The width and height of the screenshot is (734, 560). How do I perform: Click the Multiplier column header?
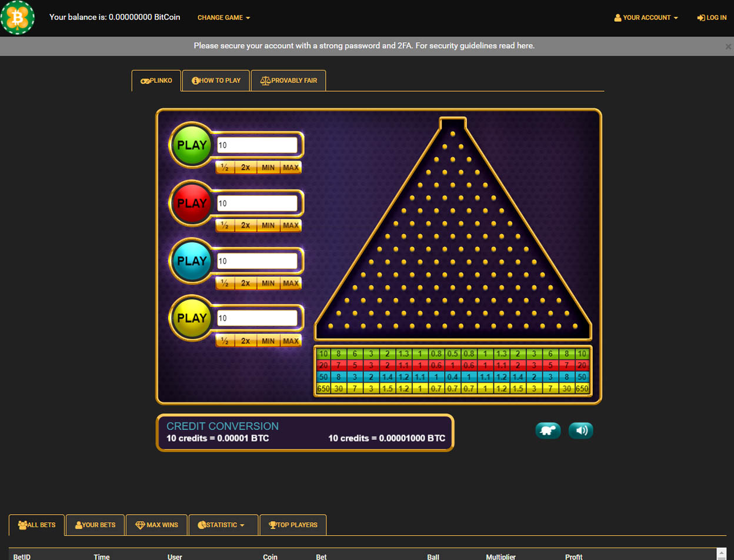tap(501, 556)
